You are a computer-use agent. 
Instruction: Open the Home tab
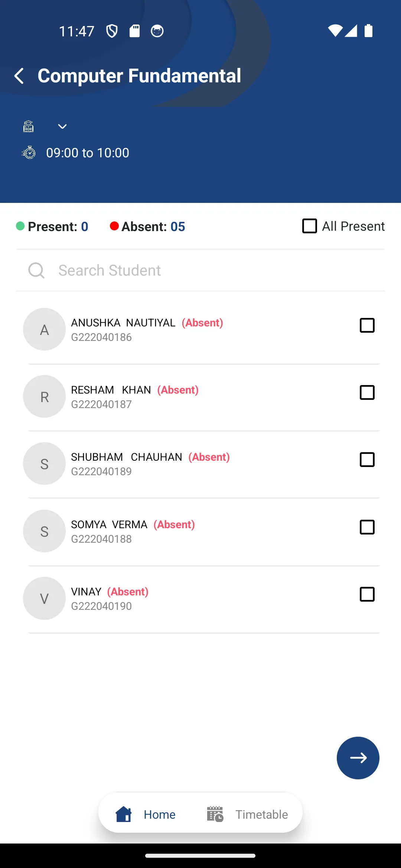146,814
